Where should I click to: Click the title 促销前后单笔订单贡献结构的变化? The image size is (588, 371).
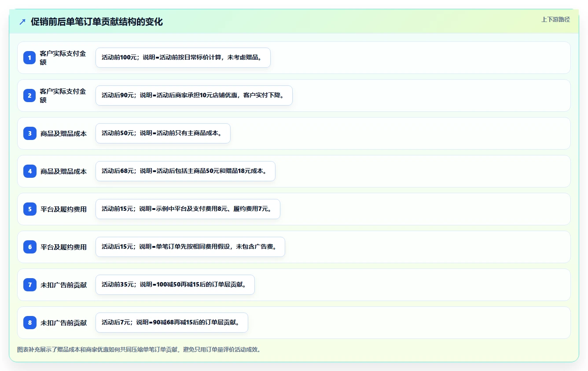(x=97, y=22)
